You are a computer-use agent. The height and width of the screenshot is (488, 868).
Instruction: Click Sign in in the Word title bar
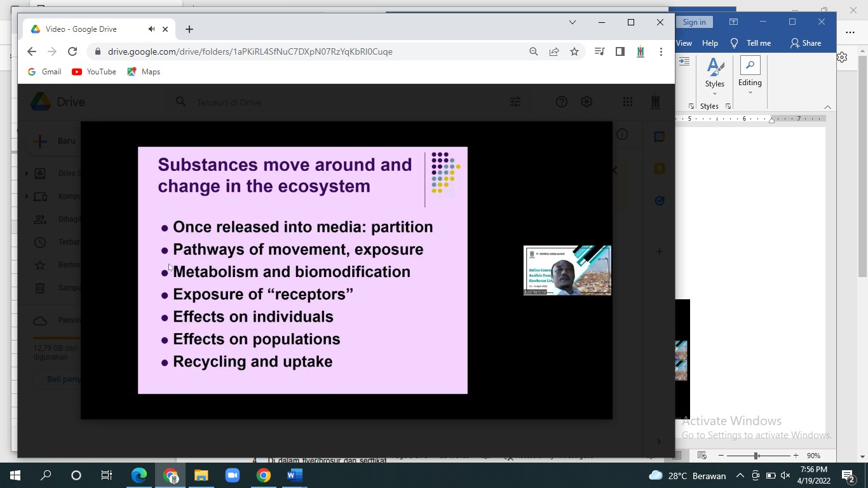click(x=694, y=22)
